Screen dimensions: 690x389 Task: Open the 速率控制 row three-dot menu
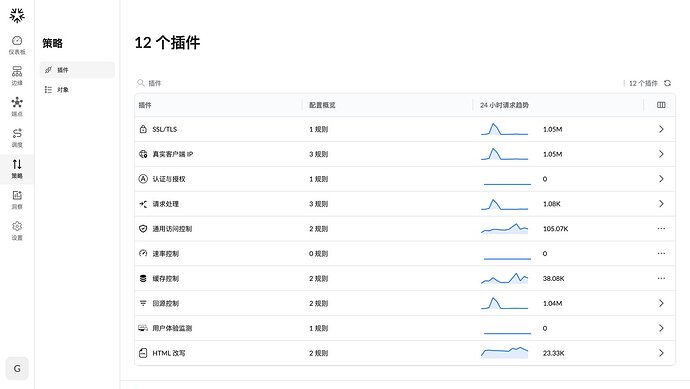pos(661,253)
